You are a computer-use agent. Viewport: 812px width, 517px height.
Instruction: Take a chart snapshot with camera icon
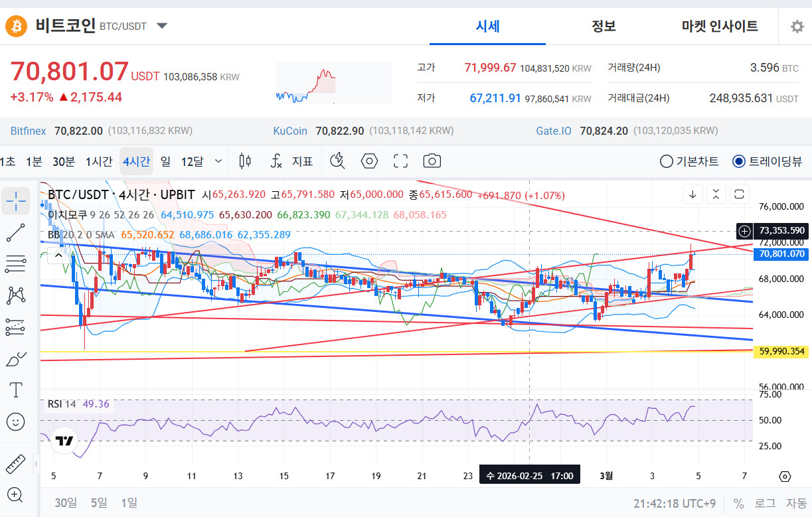[432, 161]
